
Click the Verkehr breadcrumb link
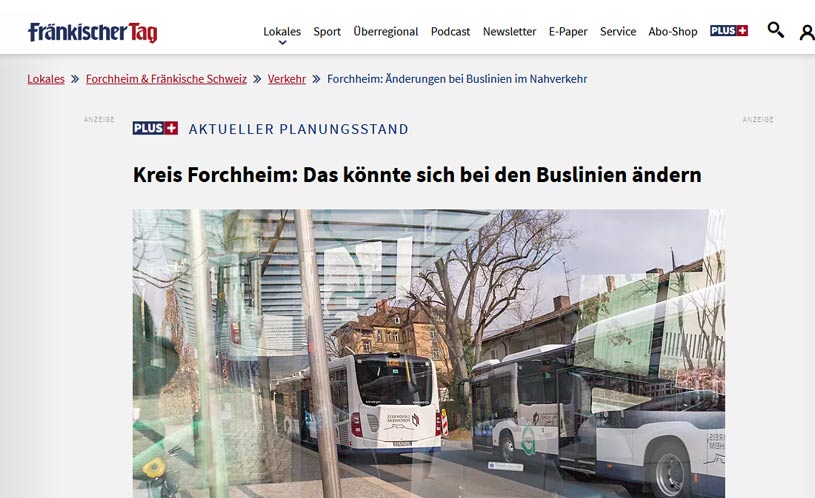click(x=287, y=79)
